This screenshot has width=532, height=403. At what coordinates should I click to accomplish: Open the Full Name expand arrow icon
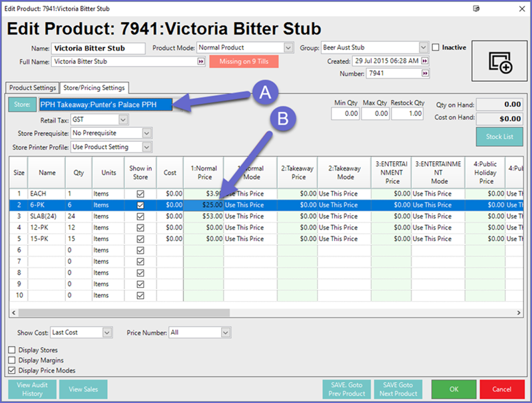click(201, 61)
